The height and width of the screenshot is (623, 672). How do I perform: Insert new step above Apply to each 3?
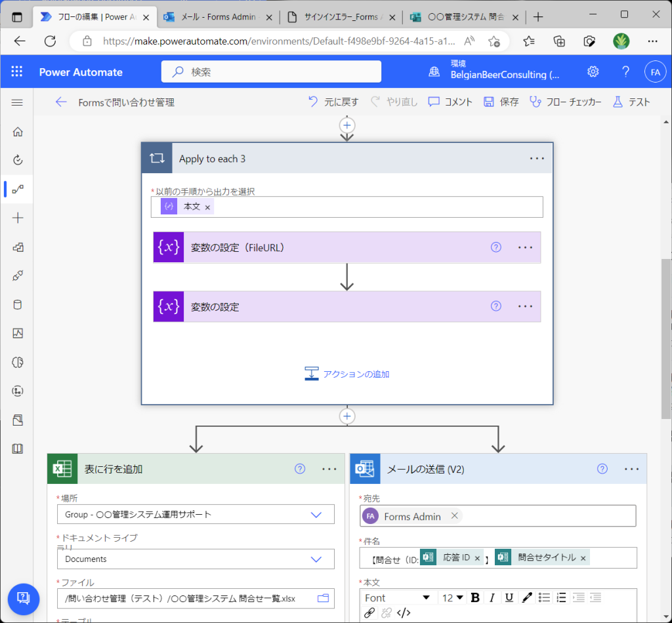pyautogui.click(x=346, y=125)
